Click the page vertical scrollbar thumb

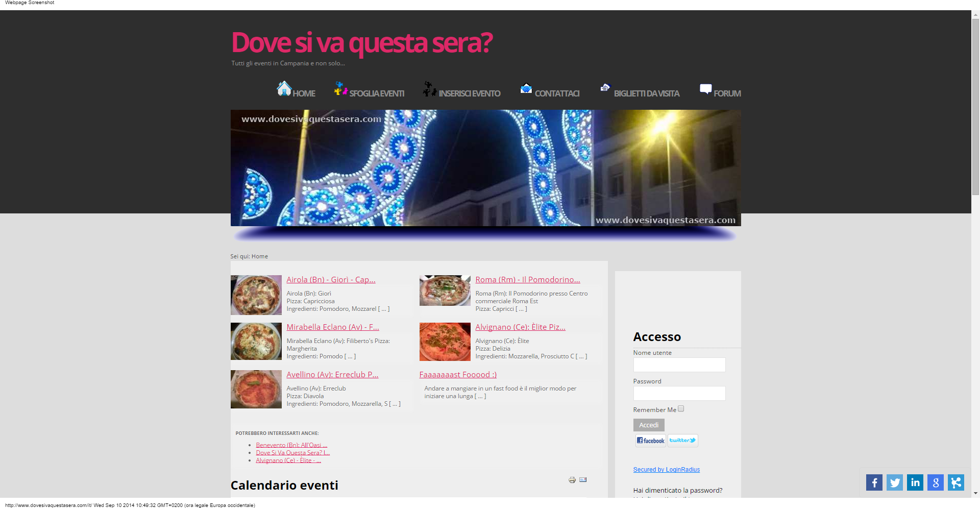click(975, 107)
